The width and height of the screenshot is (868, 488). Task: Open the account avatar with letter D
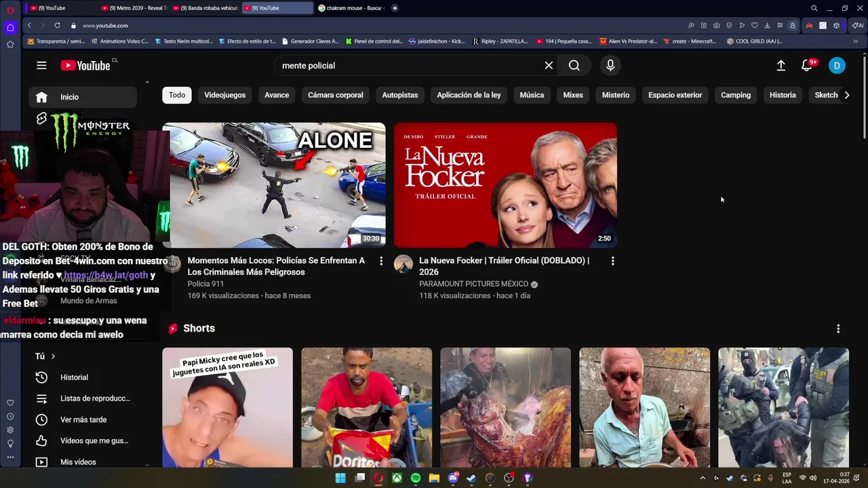[x=837, y=66]
